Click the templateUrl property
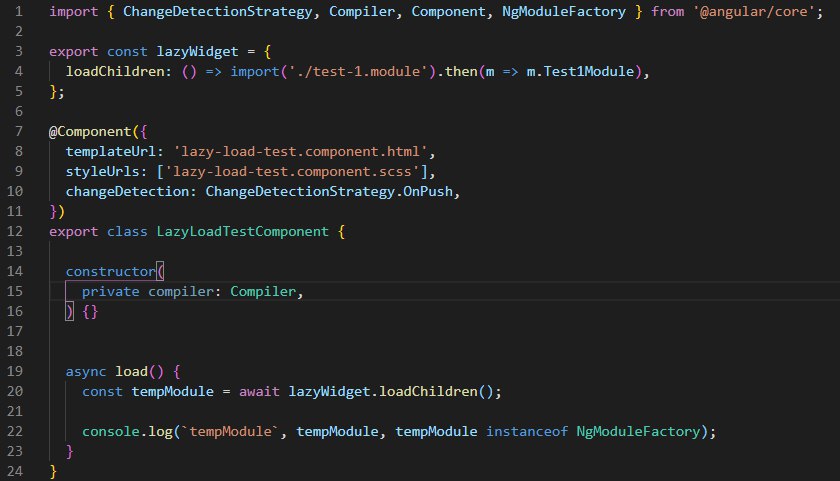The height and width of the screenshot is (481, 840). coord(110,152)
